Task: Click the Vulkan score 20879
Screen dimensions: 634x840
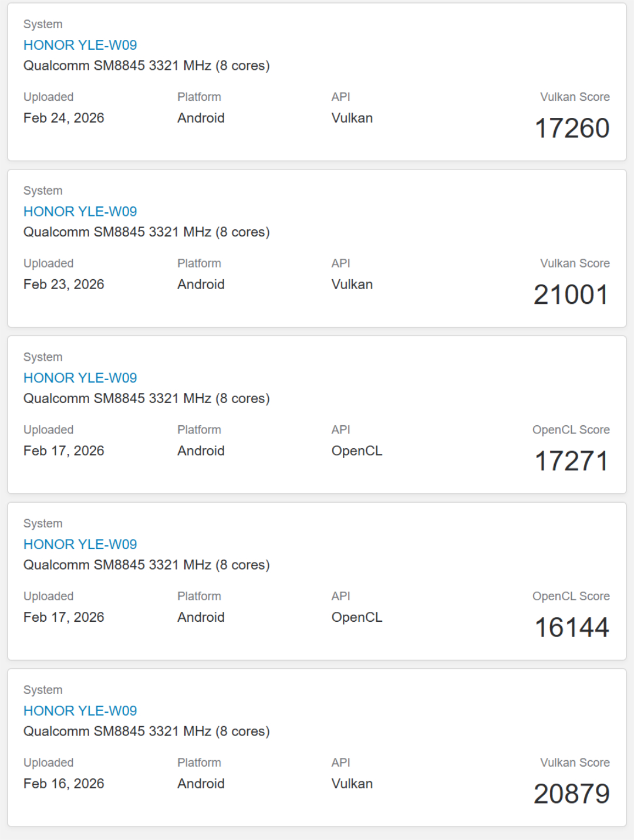Action: (571, 794)
